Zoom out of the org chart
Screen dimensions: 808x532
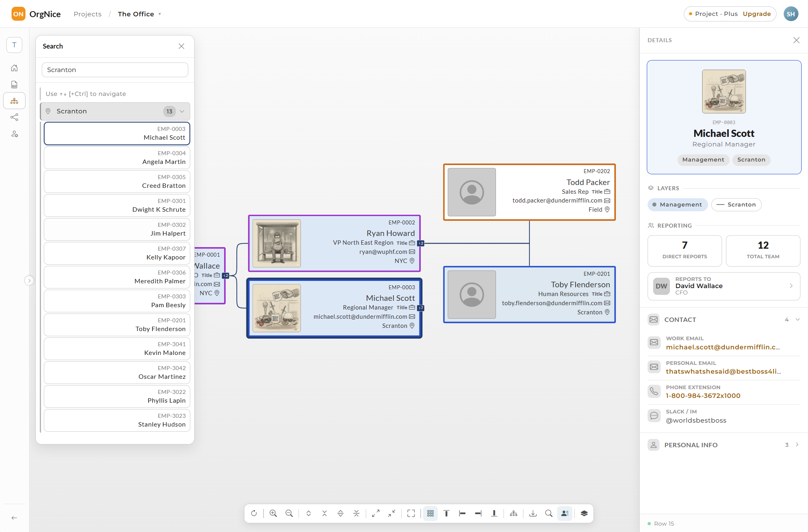click(x=289, y=513)
